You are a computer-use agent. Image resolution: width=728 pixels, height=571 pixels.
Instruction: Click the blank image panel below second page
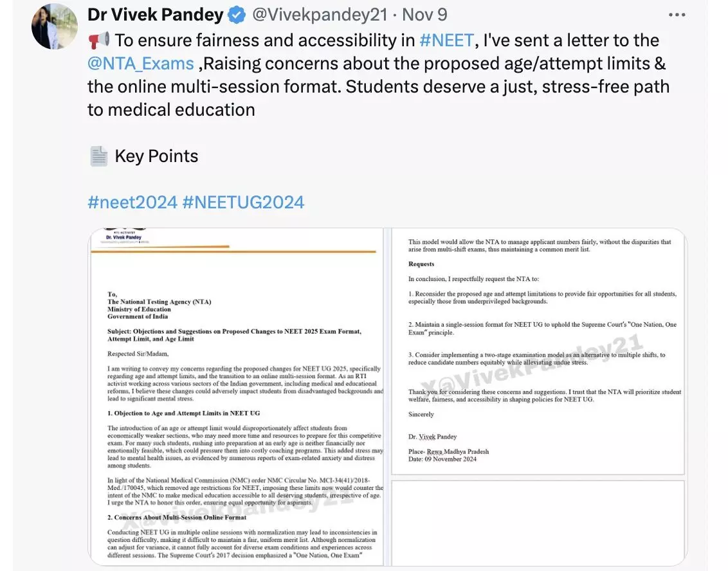538,521
